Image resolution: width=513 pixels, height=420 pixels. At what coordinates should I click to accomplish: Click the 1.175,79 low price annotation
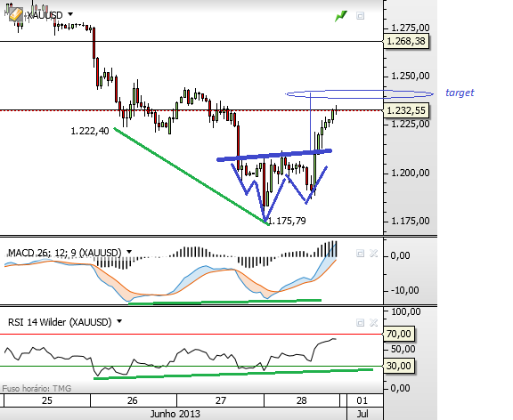click(287, 221)
